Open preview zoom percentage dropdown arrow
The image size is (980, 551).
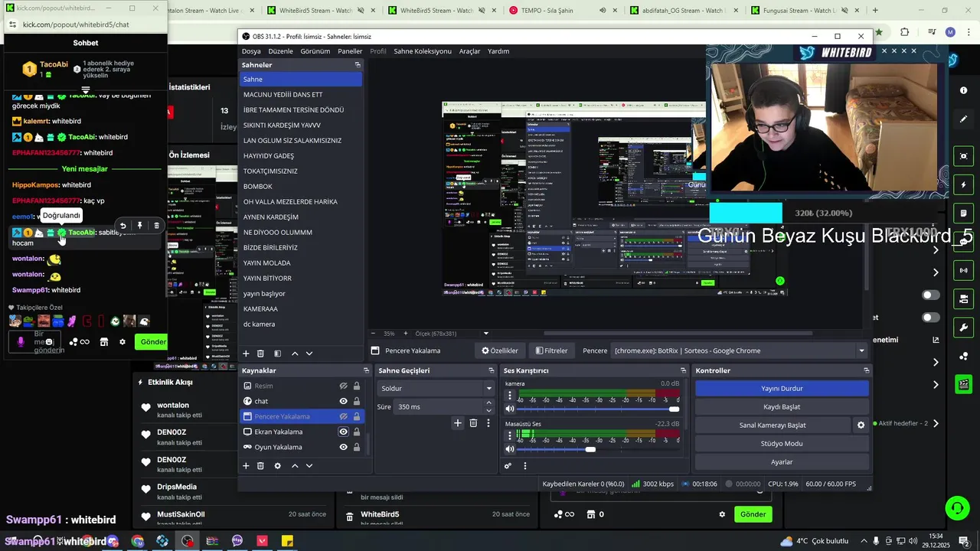coord(485,334)
